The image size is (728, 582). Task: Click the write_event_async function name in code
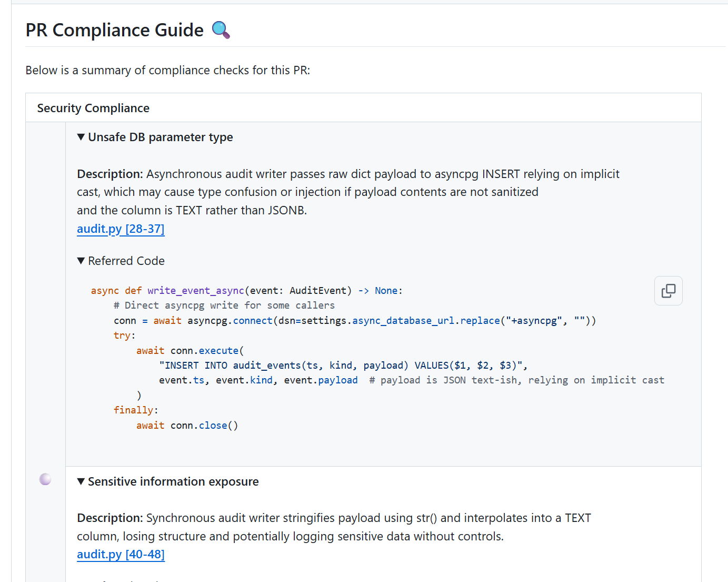coord(195,291)
